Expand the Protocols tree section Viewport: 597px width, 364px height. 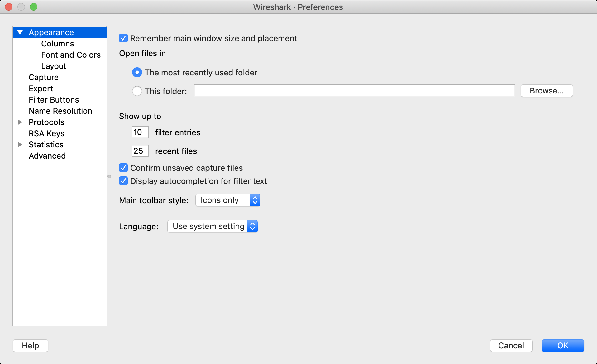[20, 122]
